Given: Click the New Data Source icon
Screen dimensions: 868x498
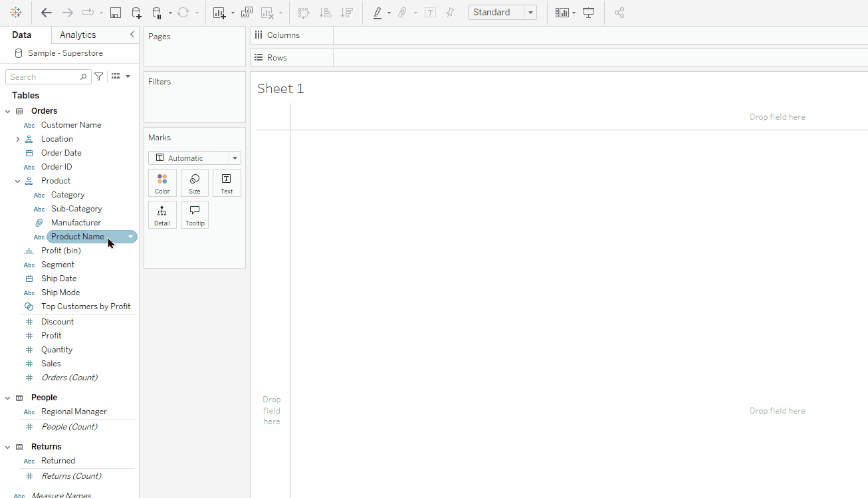Looking at the screenshot, I should [x=136, y=13].
